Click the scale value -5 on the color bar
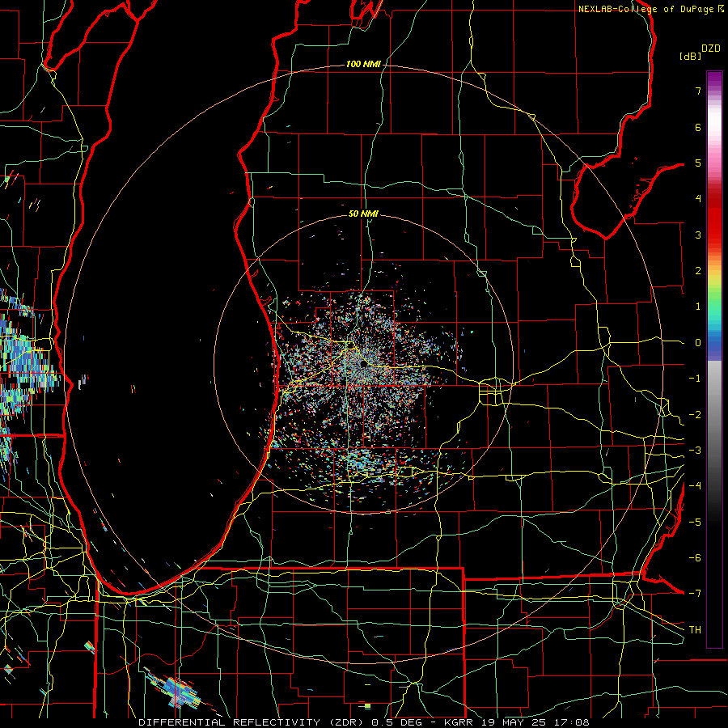 (695, 523)
